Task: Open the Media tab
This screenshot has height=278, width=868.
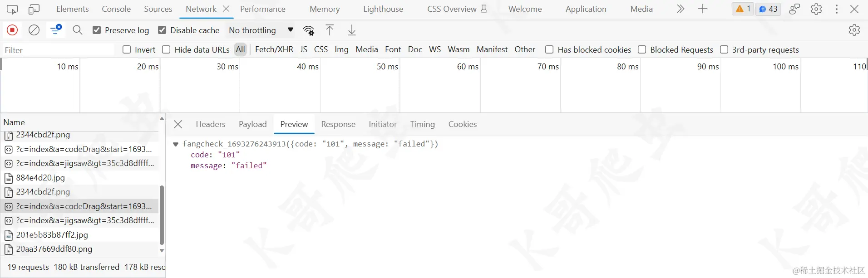Action: pyautogui.click(x=641, y=9)
